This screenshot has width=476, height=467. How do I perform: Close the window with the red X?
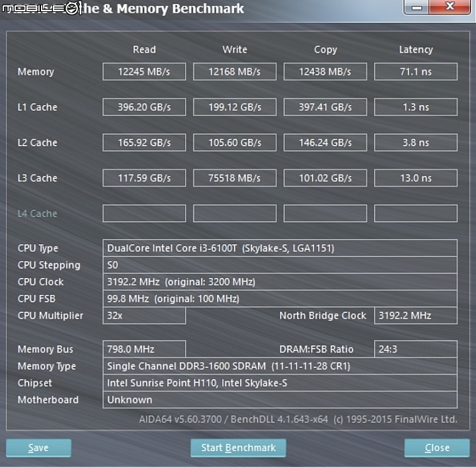[450, 7]
